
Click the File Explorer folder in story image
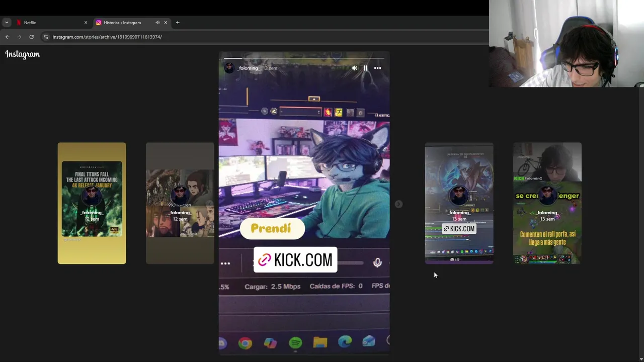(320, 343)
